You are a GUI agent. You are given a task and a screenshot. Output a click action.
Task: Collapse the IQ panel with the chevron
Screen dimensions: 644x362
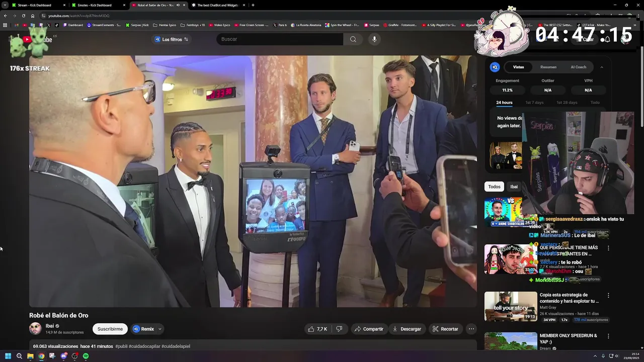pyautogui.click(x=602, y=67)
